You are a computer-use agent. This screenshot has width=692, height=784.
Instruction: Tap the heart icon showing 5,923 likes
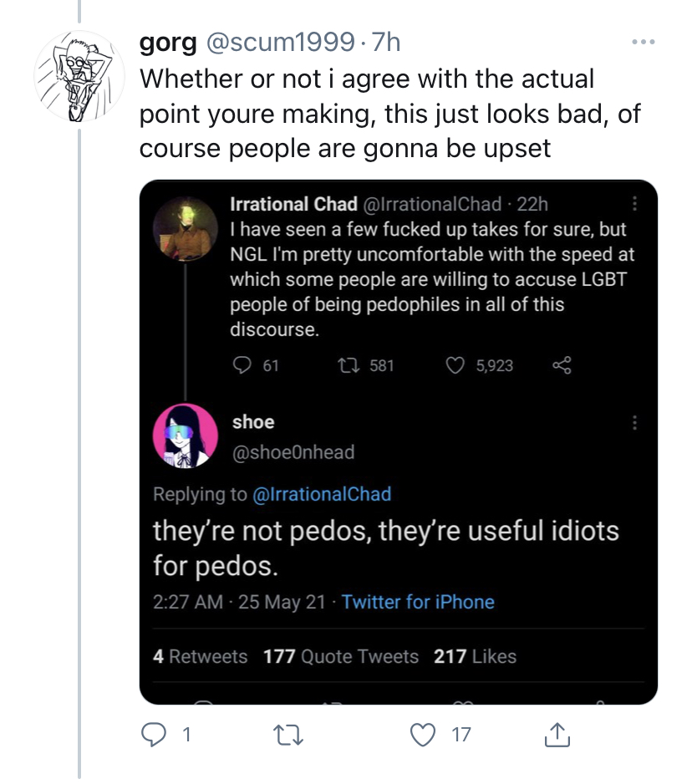point(455,365)
